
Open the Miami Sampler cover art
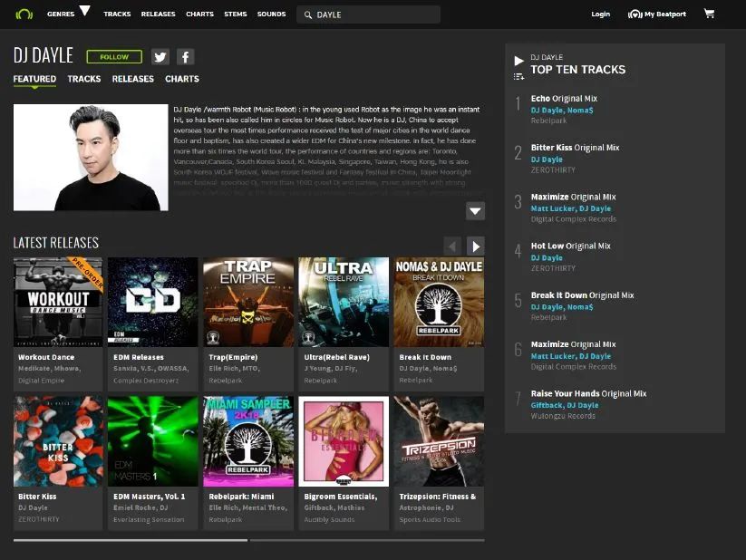[x=248, y=441]
